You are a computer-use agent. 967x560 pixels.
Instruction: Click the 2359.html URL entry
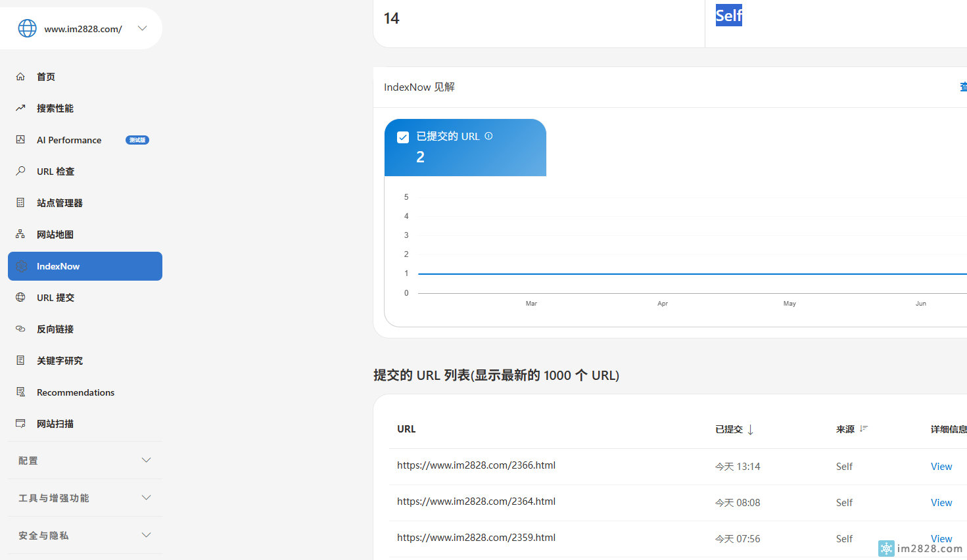(476, 538)
